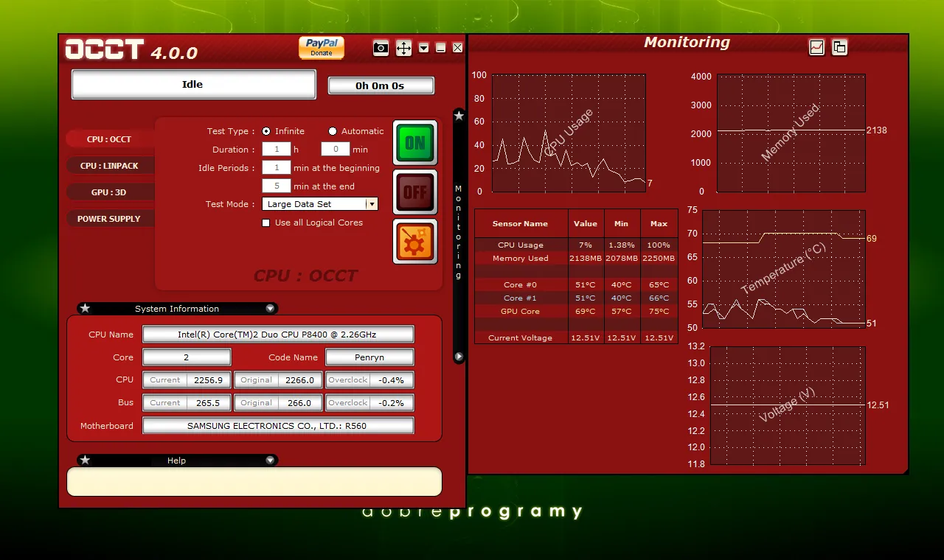
Task: Select the Infinite test type radio
Action: [x=266, y=131]
